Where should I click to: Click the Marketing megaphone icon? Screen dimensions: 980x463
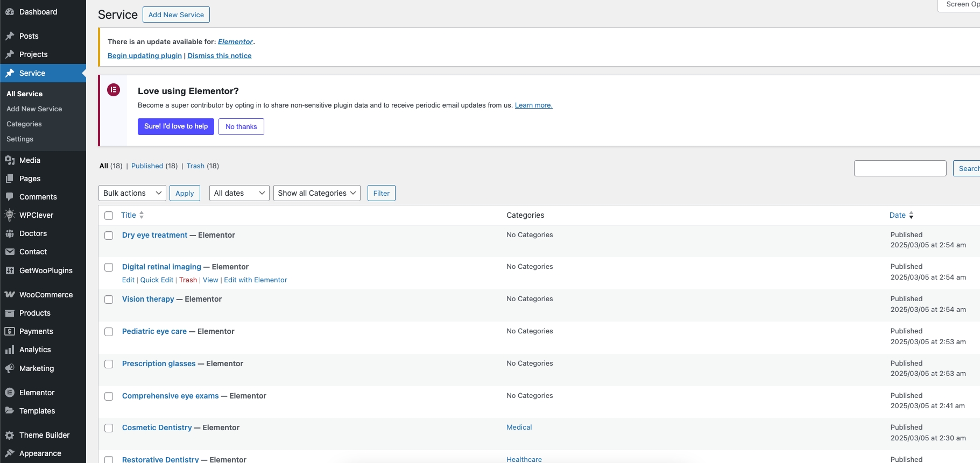pyautogui.click(x=10, y=368)
